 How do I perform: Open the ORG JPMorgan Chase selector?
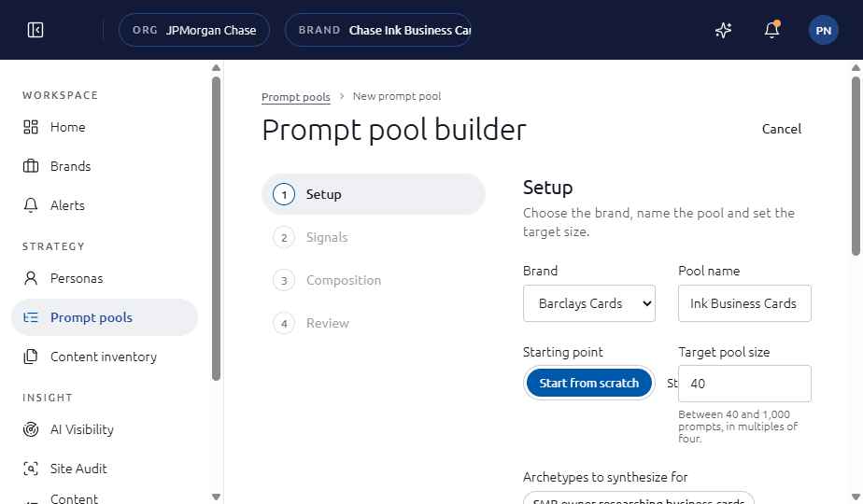tap(194, 30)
